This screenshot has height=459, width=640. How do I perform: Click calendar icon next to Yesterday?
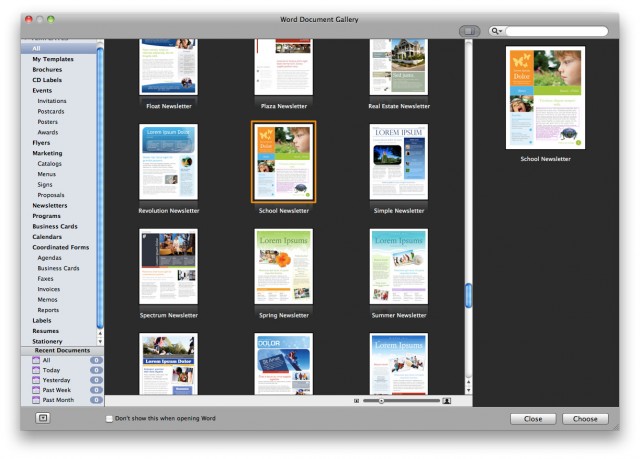[x=36, y=380]
